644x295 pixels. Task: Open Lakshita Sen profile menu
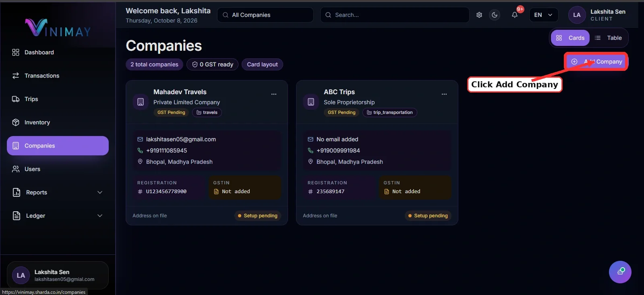pos(597,15)
